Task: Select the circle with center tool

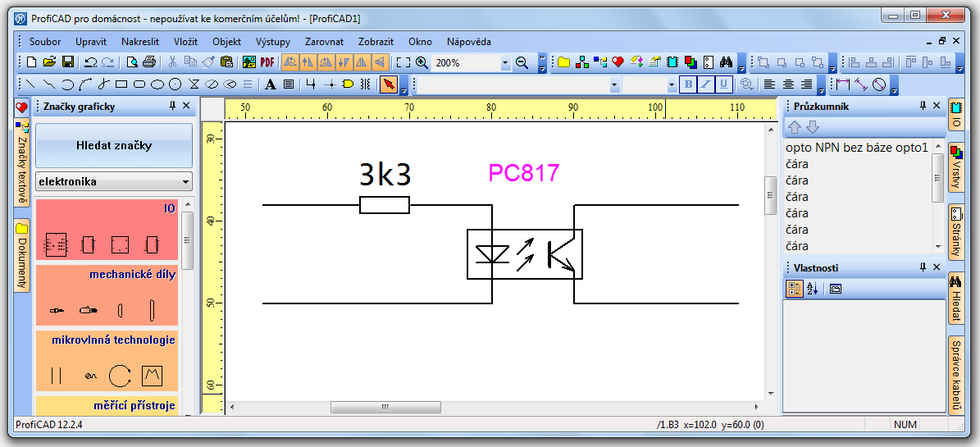Action: click(x=176, y=84)
